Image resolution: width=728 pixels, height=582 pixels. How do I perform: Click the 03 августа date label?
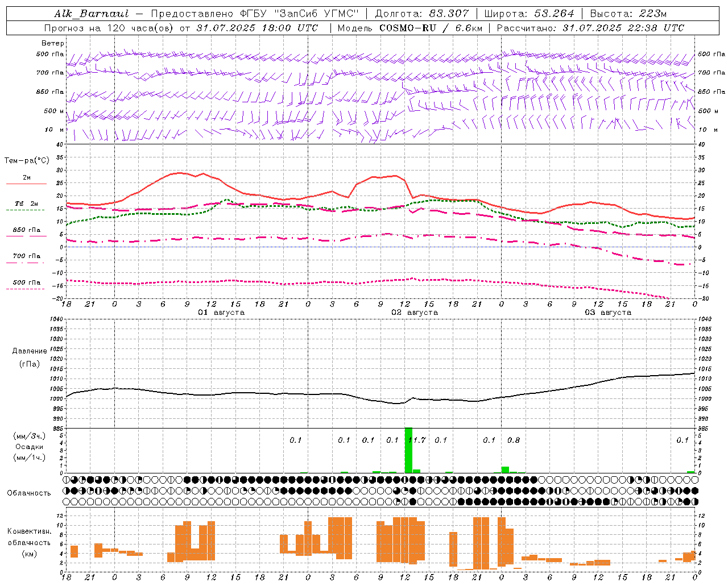pyautogui.click(x=608, y=313)
